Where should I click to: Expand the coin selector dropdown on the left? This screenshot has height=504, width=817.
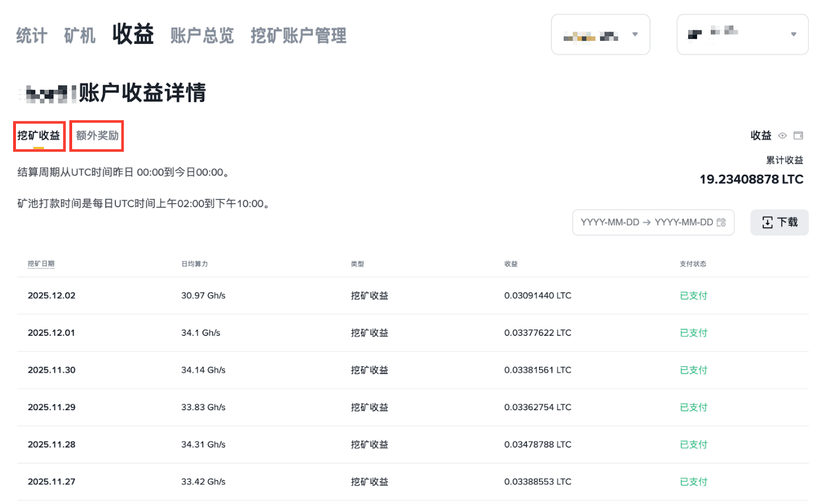pyautogui.click(x=635, y=34)
